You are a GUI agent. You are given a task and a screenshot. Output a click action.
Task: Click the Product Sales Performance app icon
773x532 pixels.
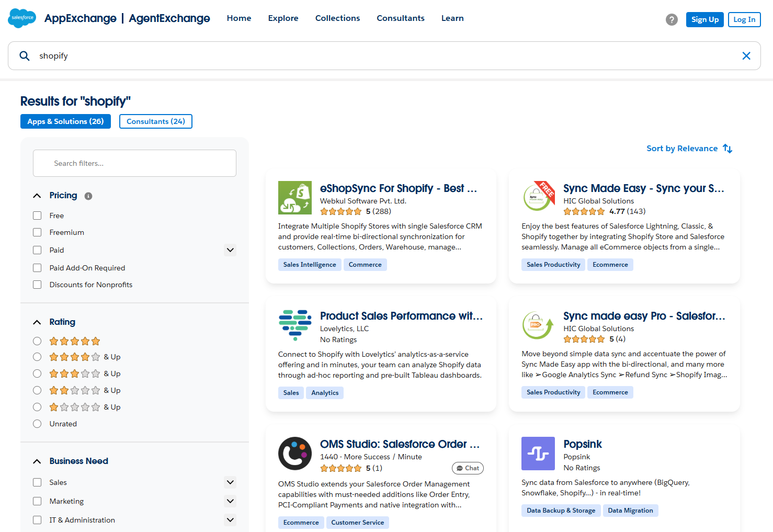pyautogui.click(x=294, y=325)
